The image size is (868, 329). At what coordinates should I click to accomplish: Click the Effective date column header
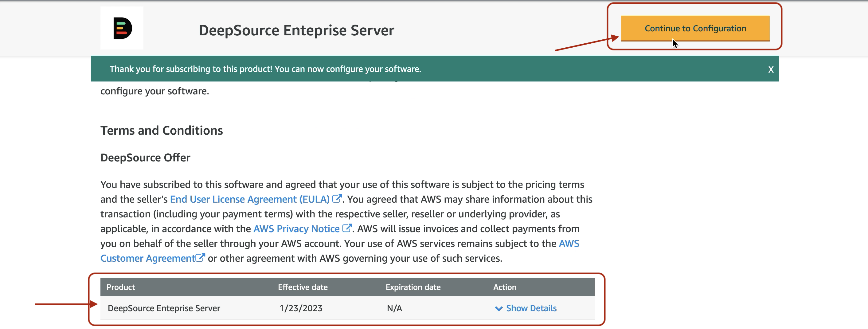pos(302,287)
